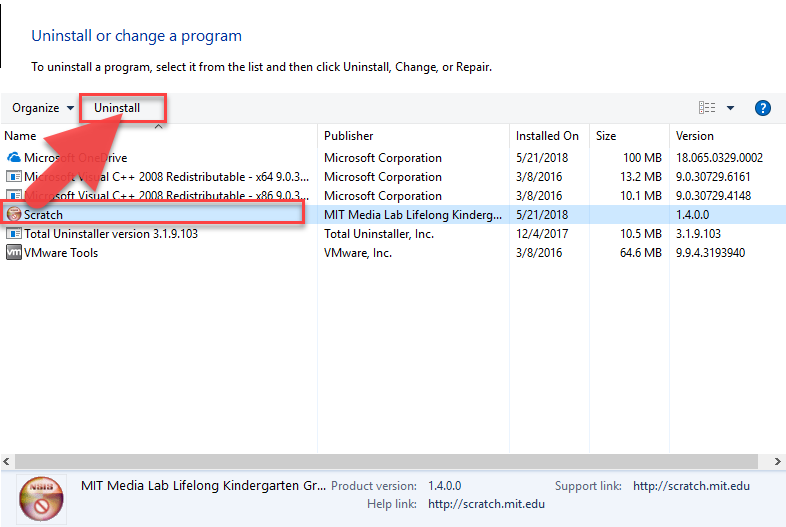786x527 pixels.
Task: Click the VMware Tools vm icon
Action: tap(14, 252)
